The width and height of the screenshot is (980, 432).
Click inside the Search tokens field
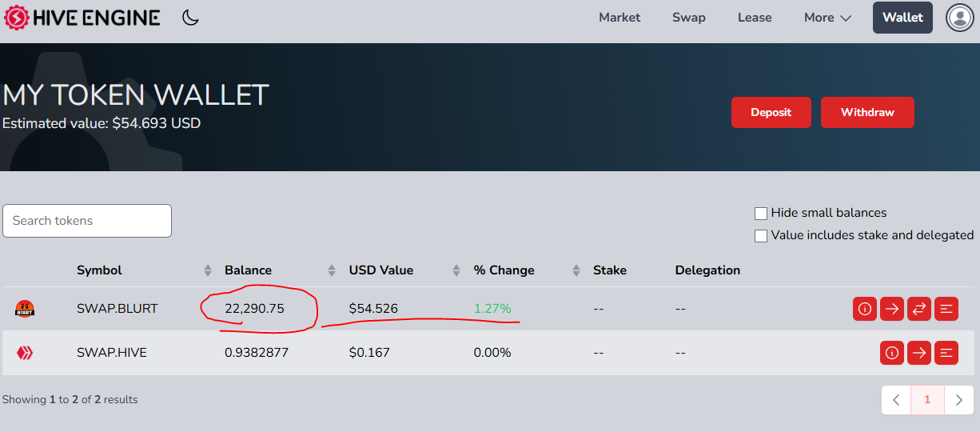(87, 221)
